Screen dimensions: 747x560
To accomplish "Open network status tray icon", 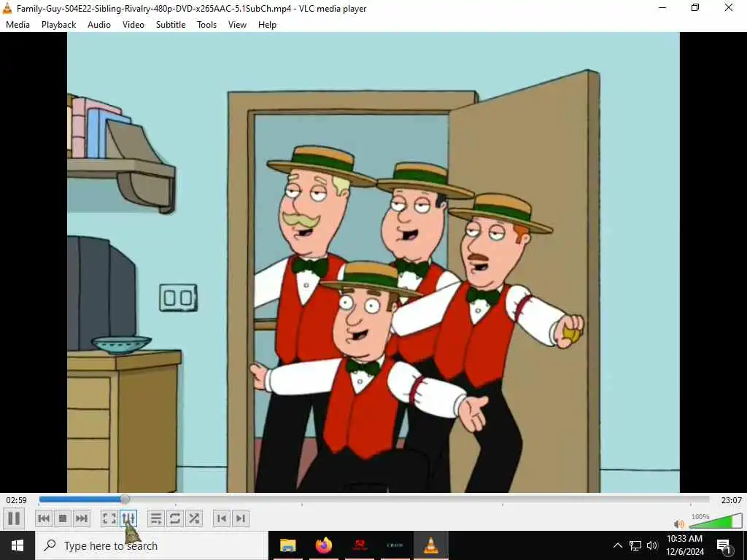I will pyautogui.click(x=635, y=545).
